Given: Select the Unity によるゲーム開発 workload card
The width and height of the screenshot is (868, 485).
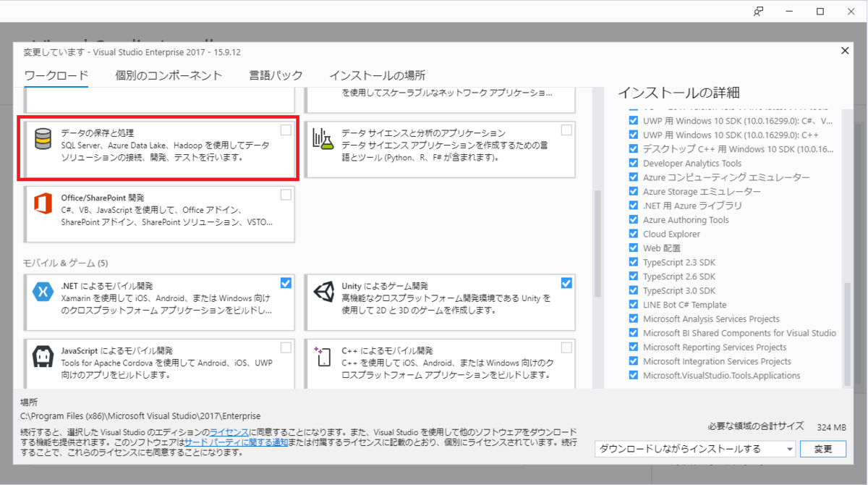Looking at the screenshot, I should pos(440,302).
